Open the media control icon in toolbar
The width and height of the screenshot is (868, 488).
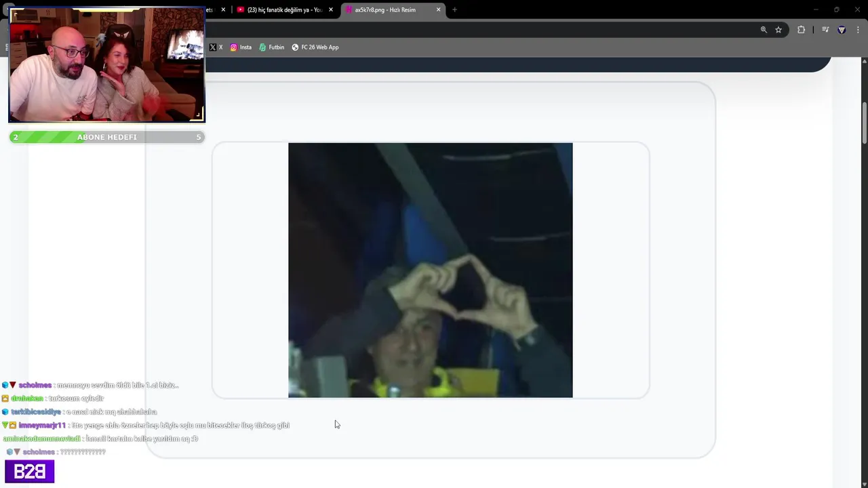(825, 30)
